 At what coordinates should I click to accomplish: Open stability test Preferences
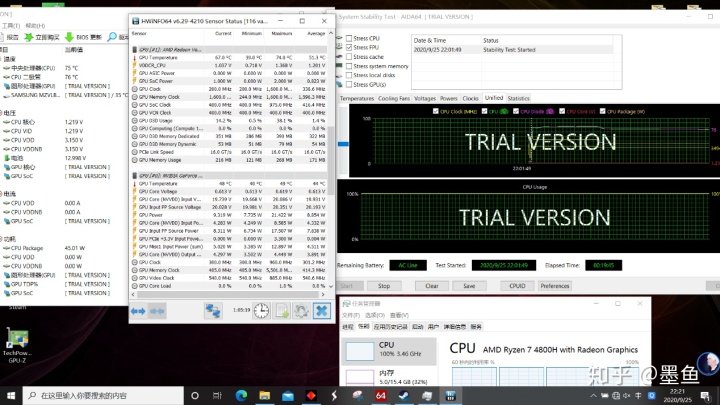pyautogui.click(x=555, y=286)
